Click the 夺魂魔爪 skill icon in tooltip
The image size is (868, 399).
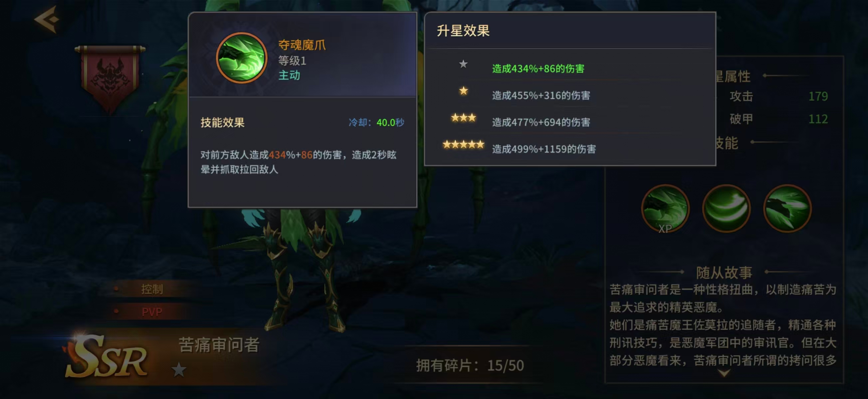(x=242, y=58)
